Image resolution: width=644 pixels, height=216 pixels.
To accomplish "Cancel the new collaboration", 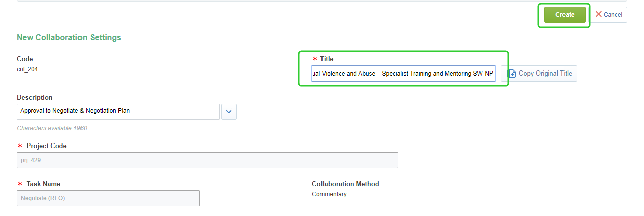I will pyautogui.click(x=609, y=15).
